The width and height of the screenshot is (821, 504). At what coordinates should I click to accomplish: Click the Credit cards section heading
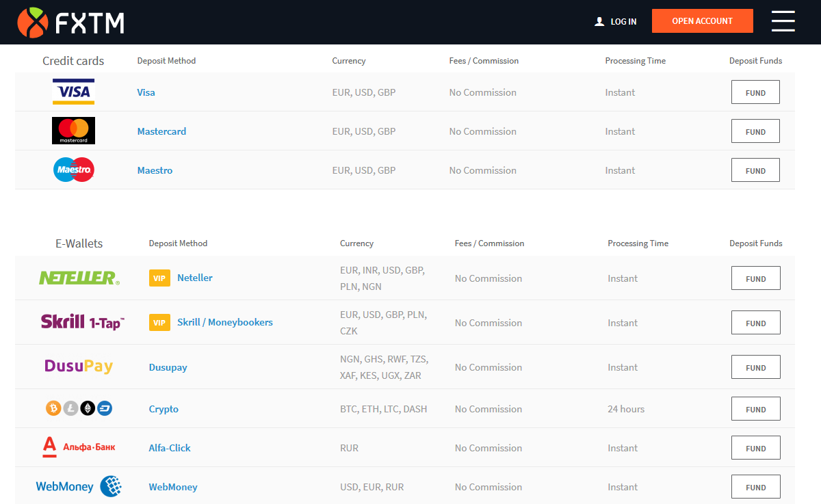coord(73,61)
